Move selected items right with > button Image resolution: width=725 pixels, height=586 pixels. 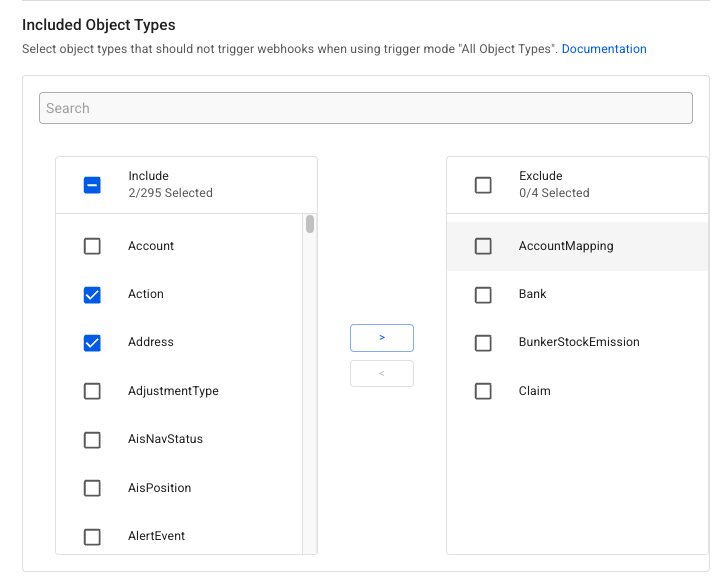tap(381, 338)
